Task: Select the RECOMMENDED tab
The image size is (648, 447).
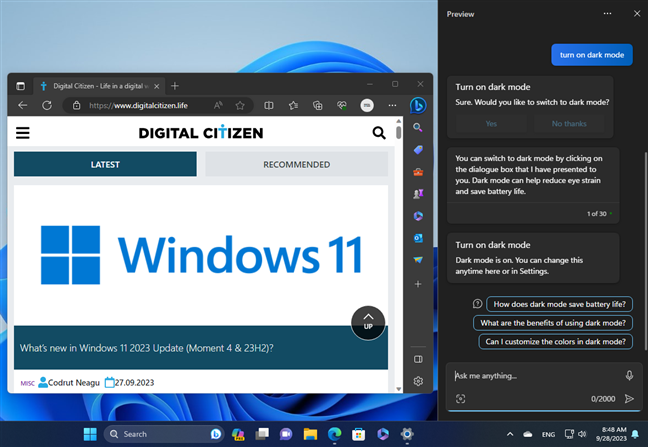Action: (296, 164)
